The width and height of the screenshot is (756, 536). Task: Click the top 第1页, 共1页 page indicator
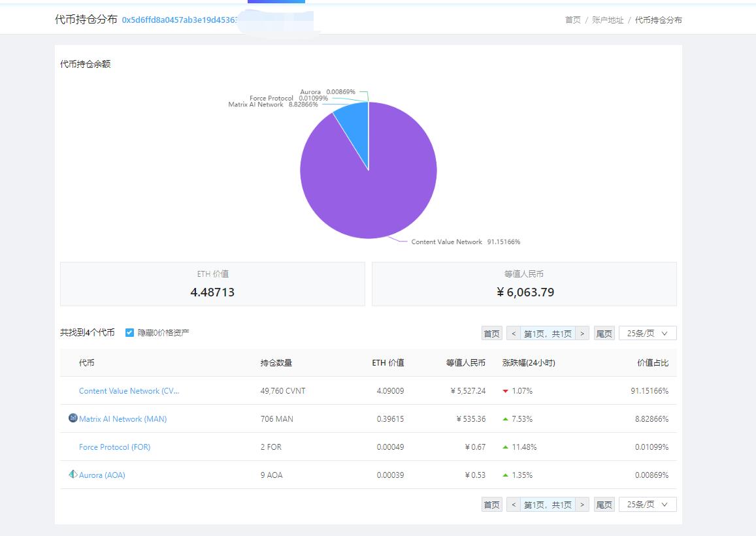coord(548,333)
